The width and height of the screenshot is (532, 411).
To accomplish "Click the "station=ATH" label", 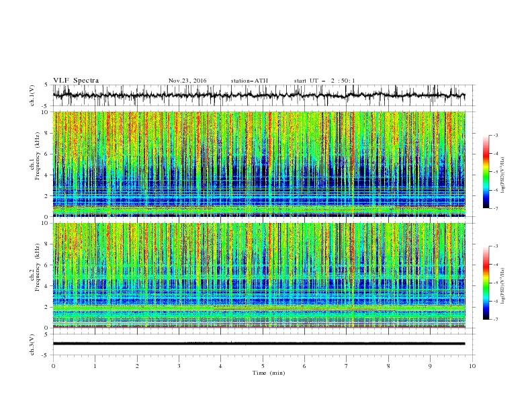I will 249,81.
